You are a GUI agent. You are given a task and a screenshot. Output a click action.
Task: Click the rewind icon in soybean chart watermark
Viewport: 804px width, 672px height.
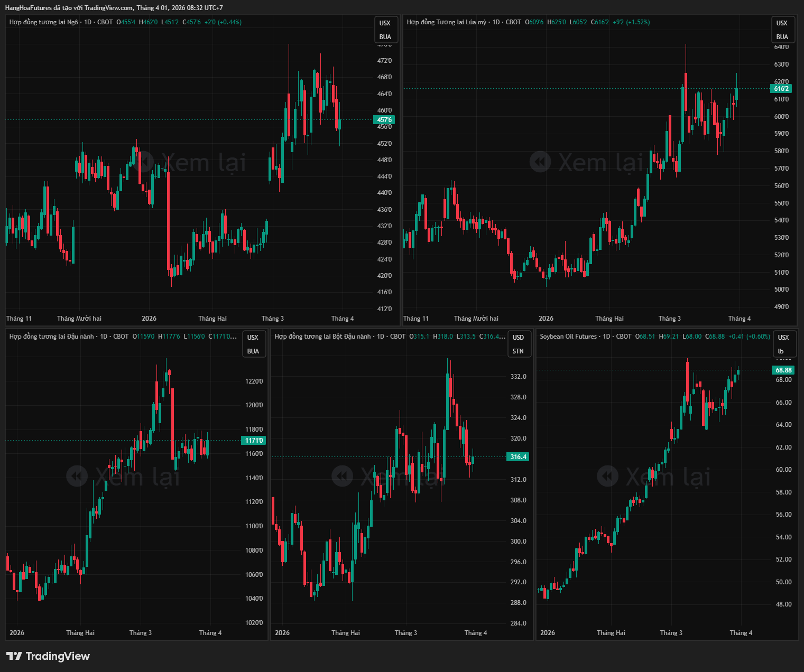77,477
